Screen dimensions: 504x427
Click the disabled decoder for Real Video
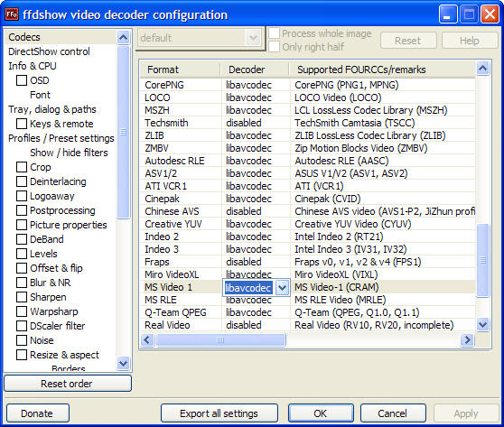pyautogui.click(x=243, y=325)
